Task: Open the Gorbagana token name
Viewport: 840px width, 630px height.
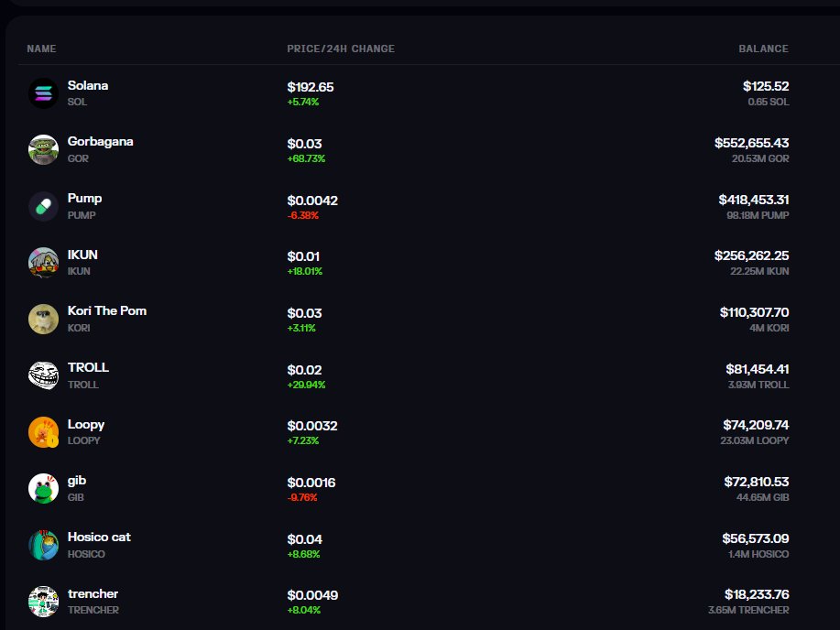Action: pos(100,142)
